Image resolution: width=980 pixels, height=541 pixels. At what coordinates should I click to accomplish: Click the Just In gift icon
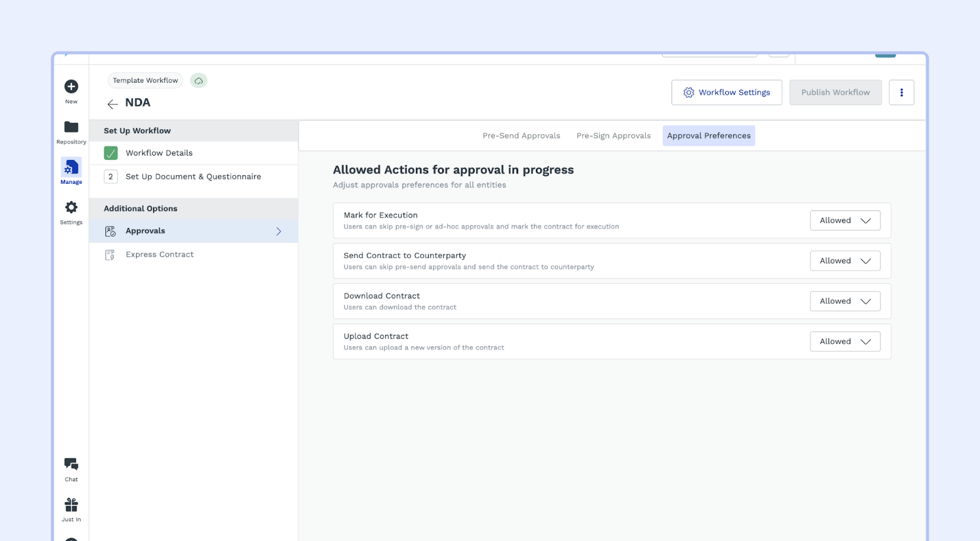[x=71, y=505]
